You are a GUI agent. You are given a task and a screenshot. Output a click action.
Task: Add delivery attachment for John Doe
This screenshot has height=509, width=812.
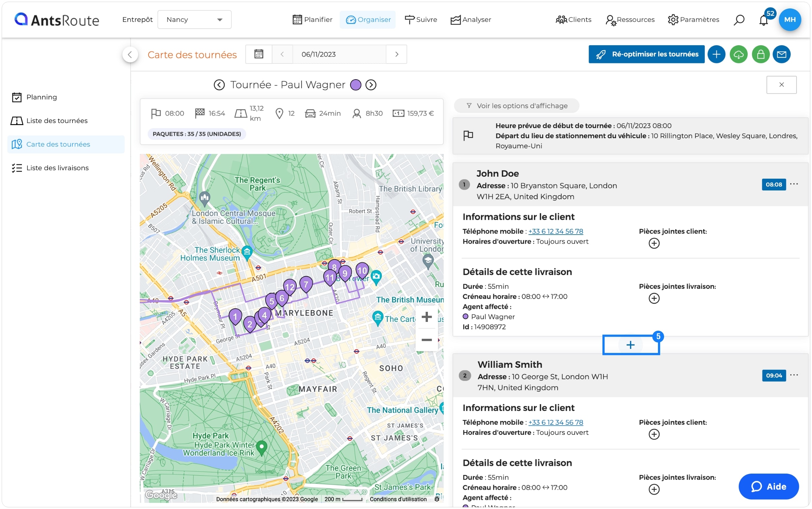[654, 298]
